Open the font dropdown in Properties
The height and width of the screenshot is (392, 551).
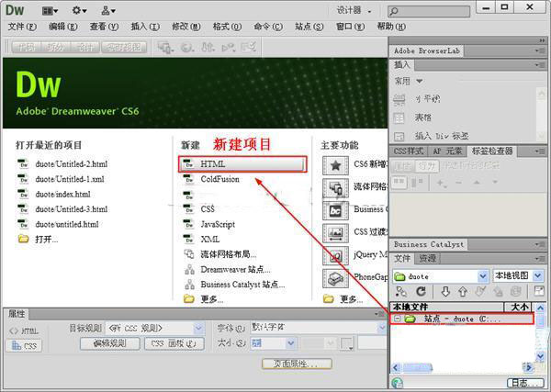(382, 328)
